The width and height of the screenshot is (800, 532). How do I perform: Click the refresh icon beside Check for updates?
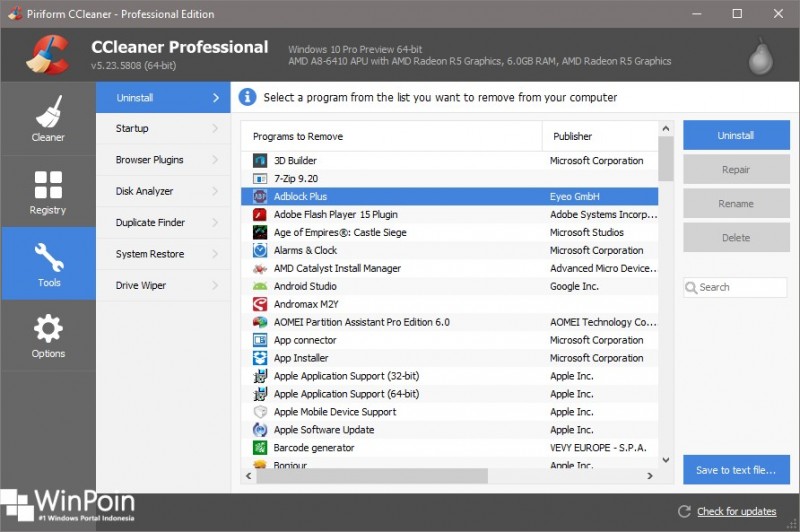pos(684,511)
